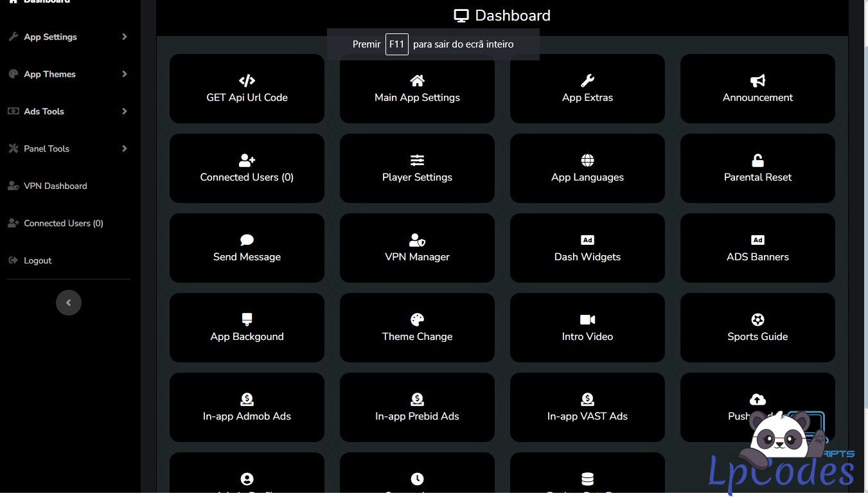The width and height of the screenshot is (868, 498).
Task: Expand the Panel Tools submenu arrow
Action: click(124, 149)
